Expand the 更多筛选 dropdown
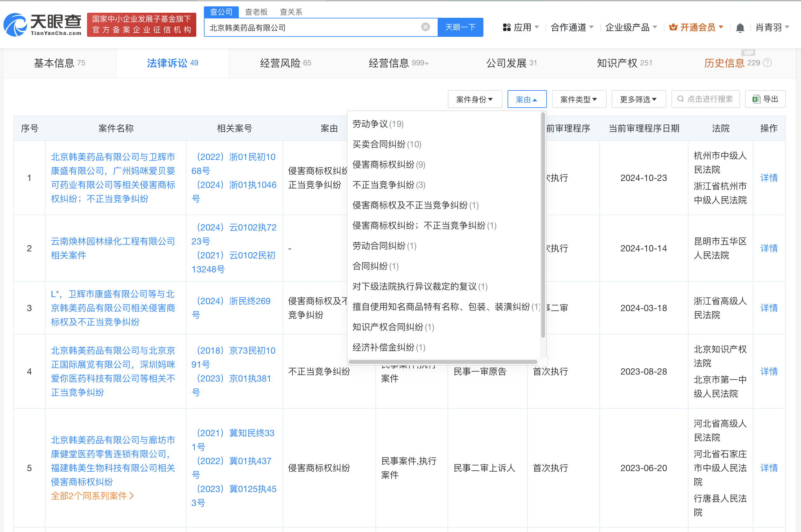 [638, 99]
